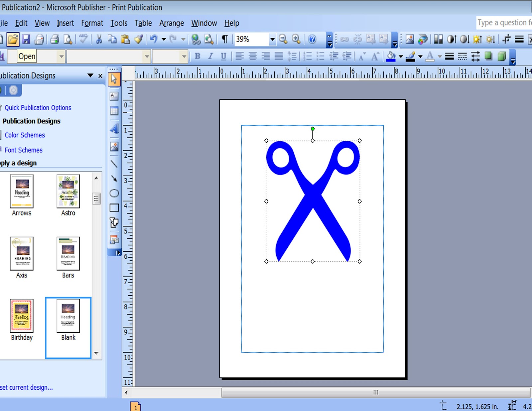Toggle italic formatting
Viewport: 532px width, 411px height.
[x=210, y=56]
